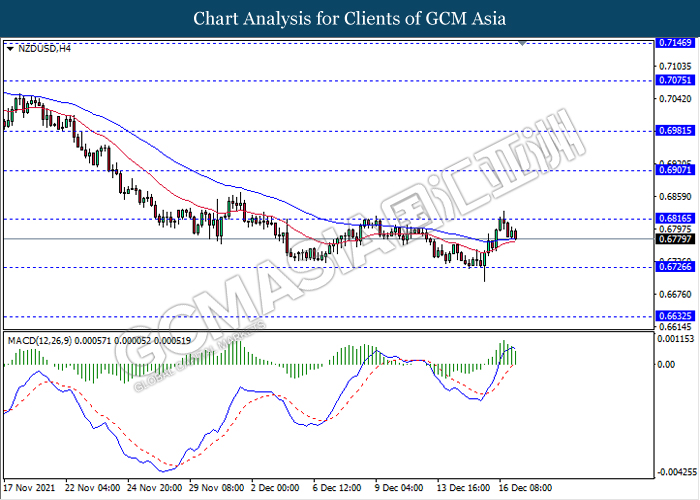Click the 24 Nov 20:00 time label

154,488
